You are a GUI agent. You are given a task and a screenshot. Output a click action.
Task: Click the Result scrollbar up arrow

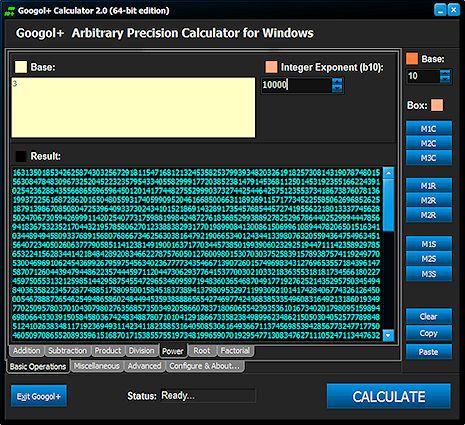pyautogui.click(x=388, y=173)
